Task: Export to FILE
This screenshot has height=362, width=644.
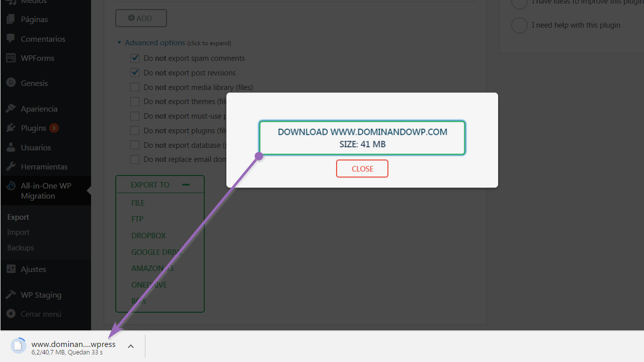Action: click(138, 203)
